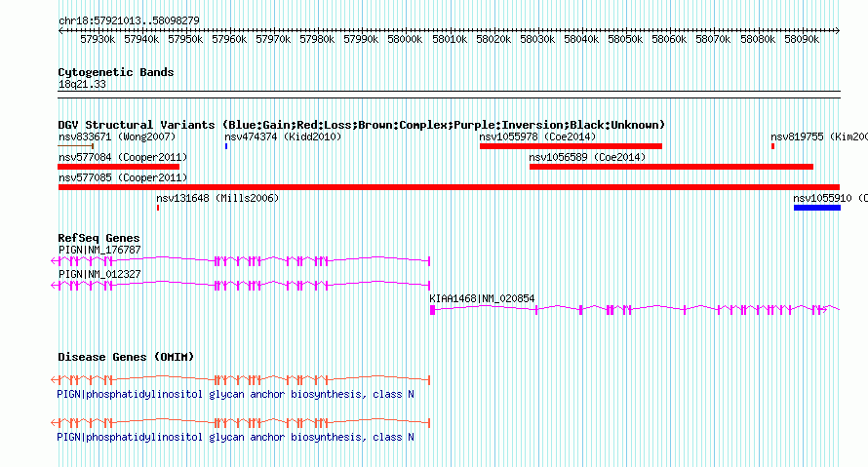This screenshot has width=868, height=467.
Task: Open second PIGN phosphatidylinositol glycan OMIM link
Action: click(235, 437)
